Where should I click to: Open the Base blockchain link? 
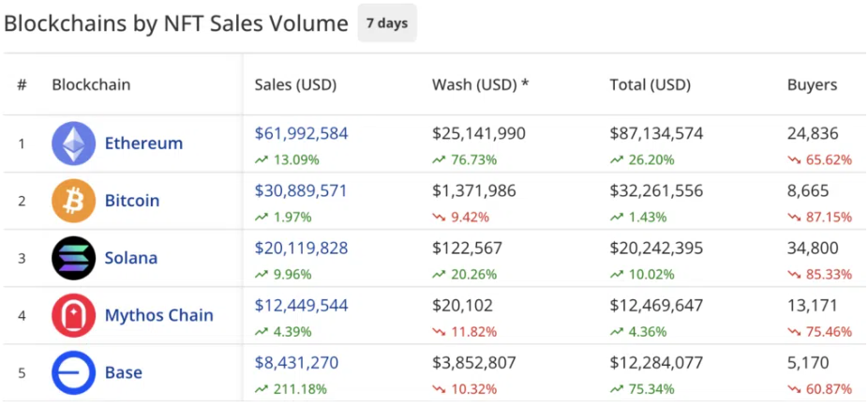point(124,372)
